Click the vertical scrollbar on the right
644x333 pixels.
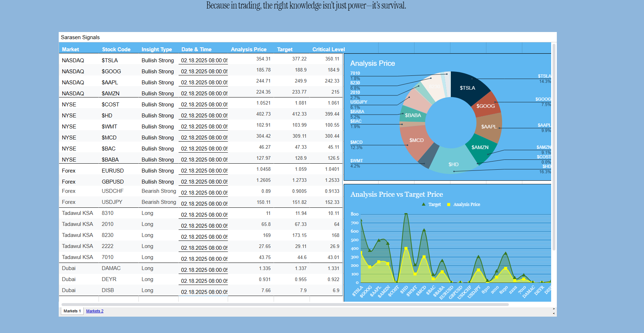coord(554,146)
